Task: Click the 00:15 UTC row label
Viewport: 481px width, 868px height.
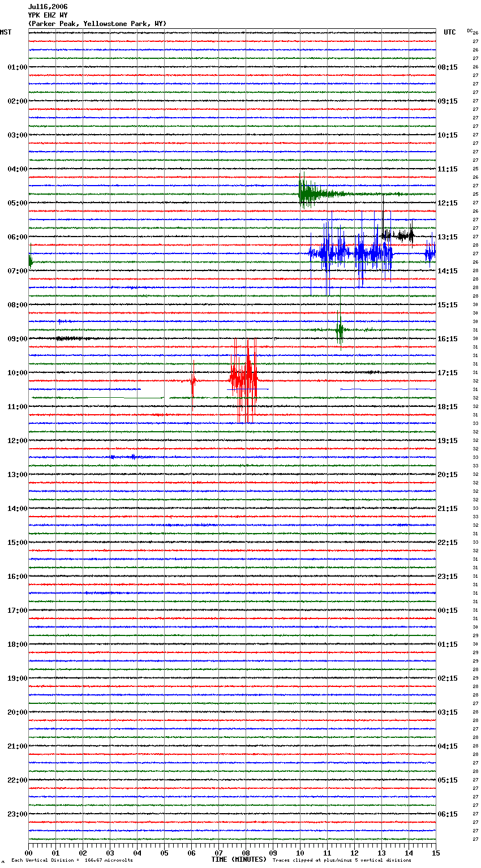Action: click(448, 611)
